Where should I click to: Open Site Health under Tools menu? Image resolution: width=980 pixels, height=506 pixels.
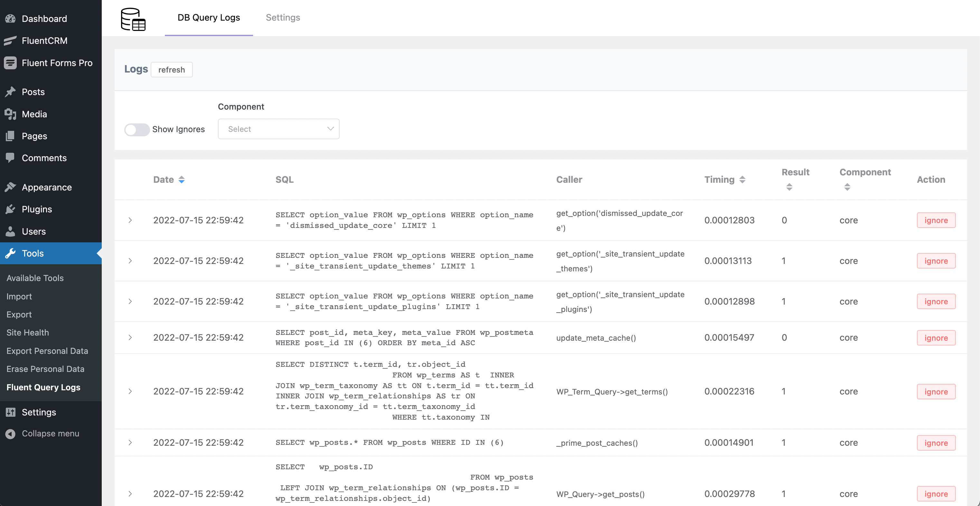coord(27,332)
